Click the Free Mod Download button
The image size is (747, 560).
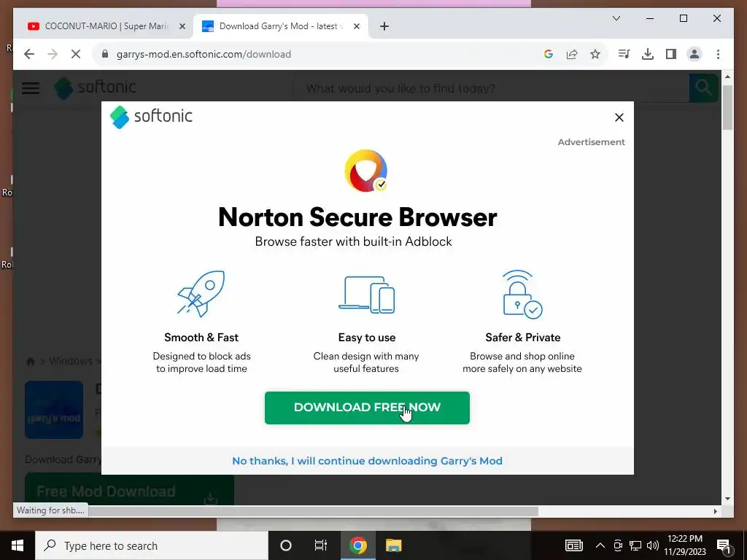point(129,489)
